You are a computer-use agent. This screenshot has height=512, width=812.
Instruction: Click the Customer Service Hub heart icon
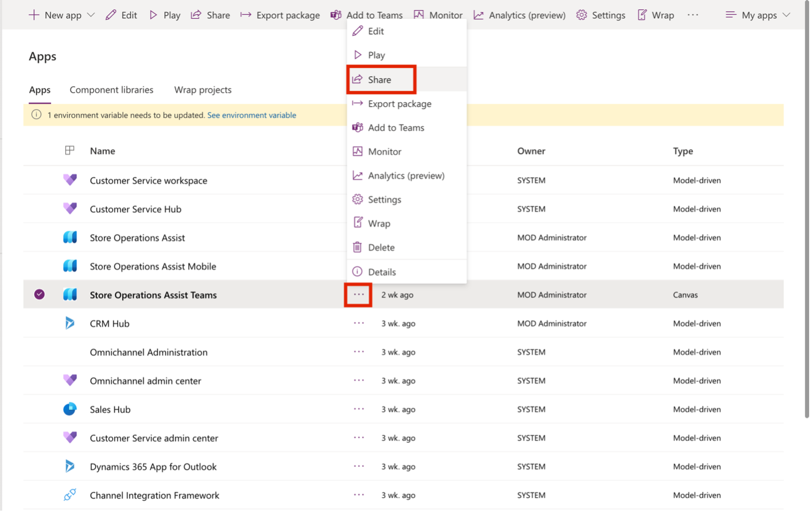click(70, 209)
